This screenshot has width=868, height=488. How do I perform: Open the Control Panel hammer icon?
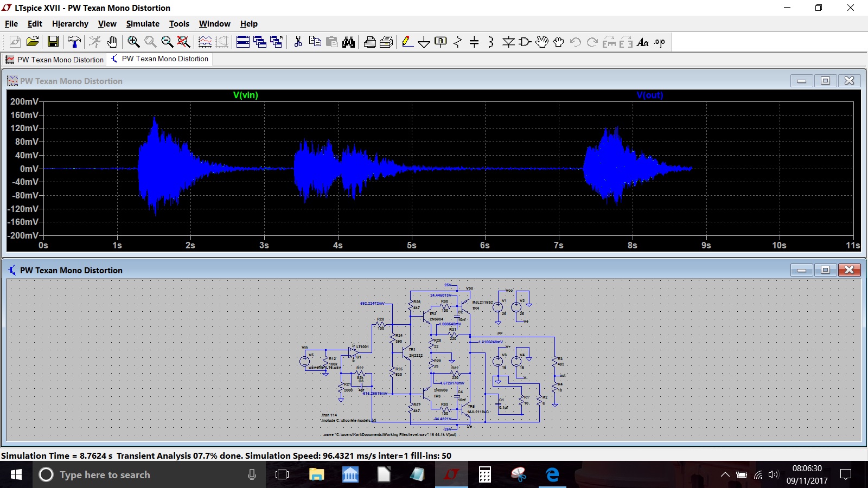coord(74,42)
